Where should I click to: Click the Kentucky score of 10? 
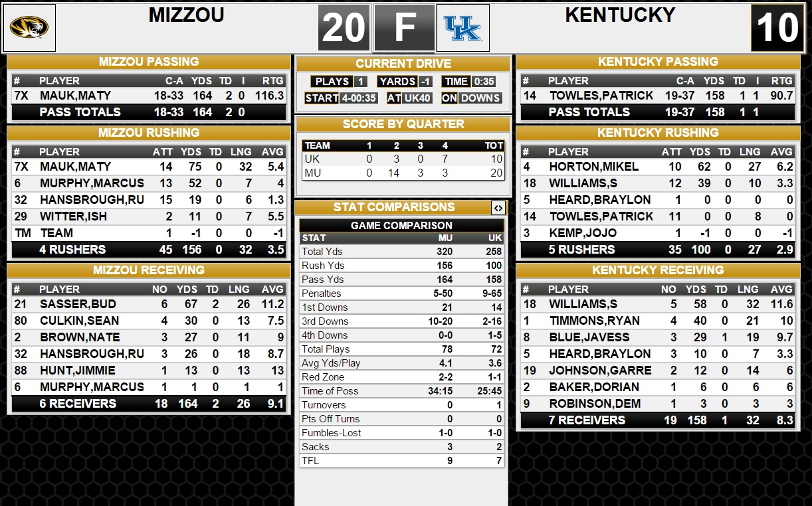point(777,28)
